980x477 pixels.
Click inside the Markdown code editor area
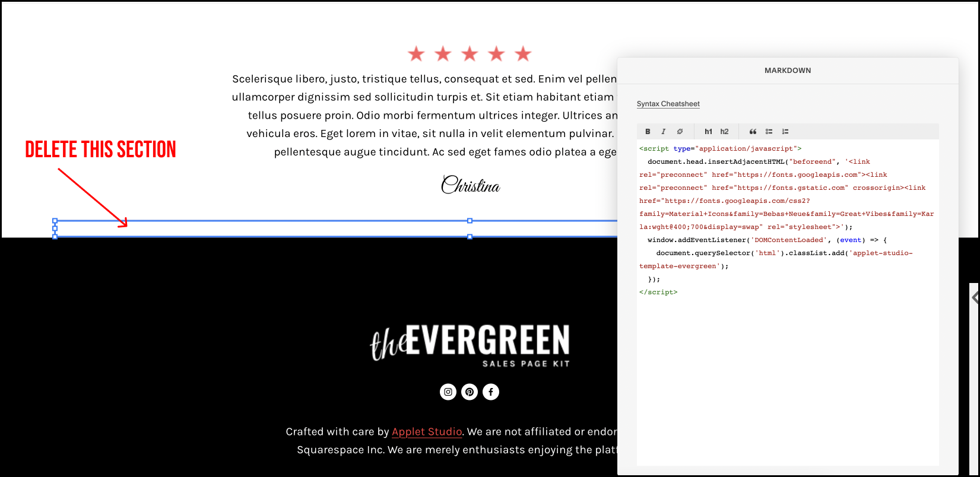click(x=788, y=303)
